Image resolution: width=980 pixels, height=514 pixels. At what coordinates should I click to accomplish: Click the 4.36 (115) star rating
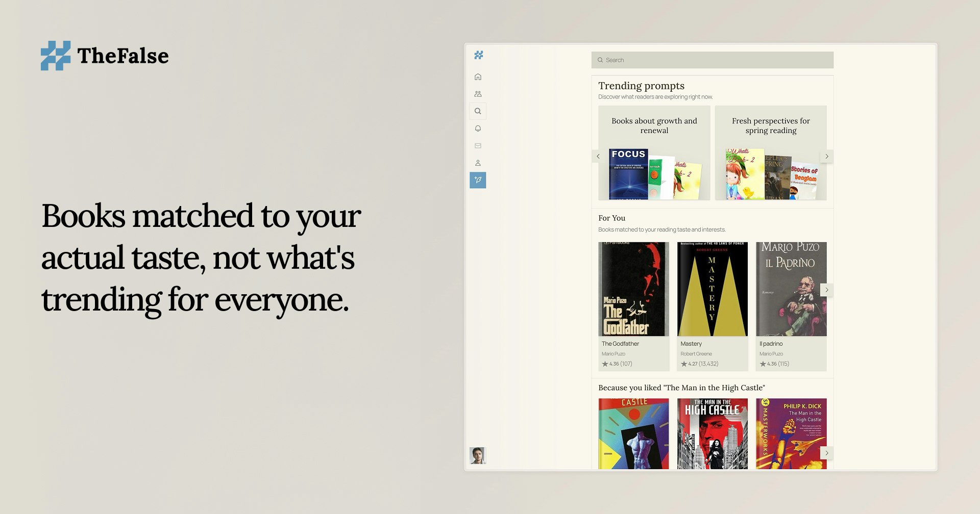coord(774,364)
